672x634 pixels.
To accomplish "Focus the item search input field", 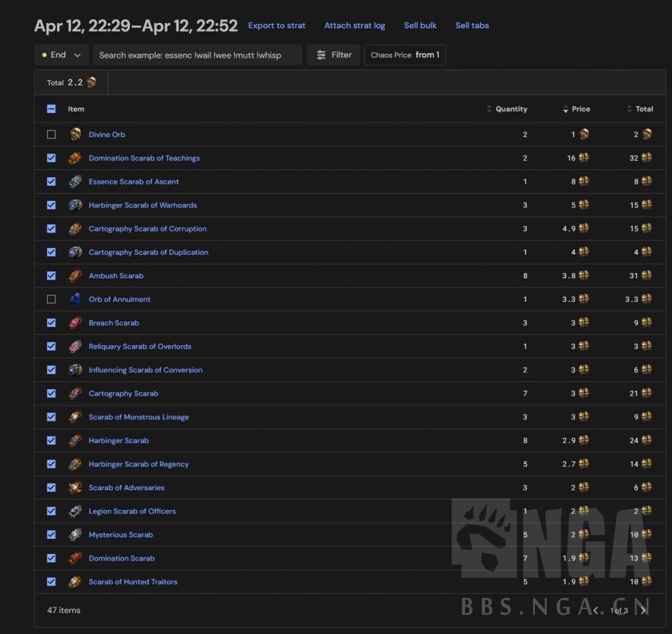I will pos(197,55).
